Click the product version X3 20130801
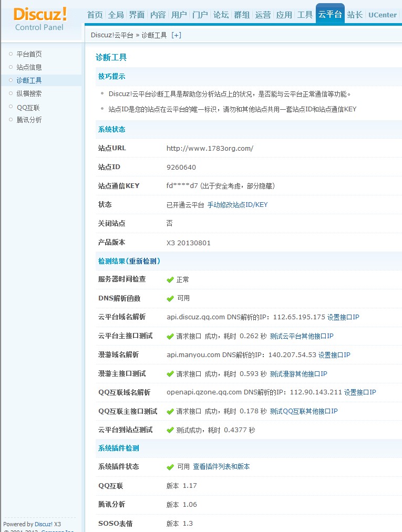Viewport: 402px width, 532px height. click(189, 243)
